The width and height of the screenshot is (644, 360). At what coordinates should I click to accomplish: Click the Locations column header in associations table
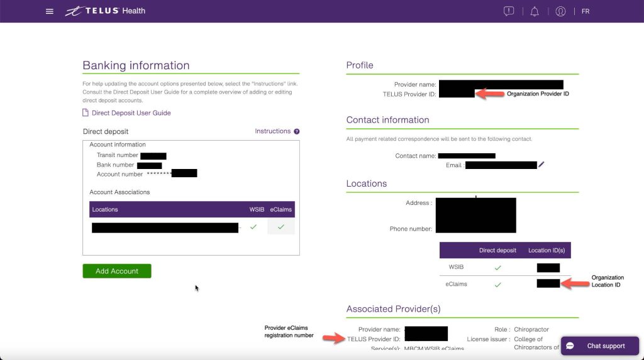point(105,209)
